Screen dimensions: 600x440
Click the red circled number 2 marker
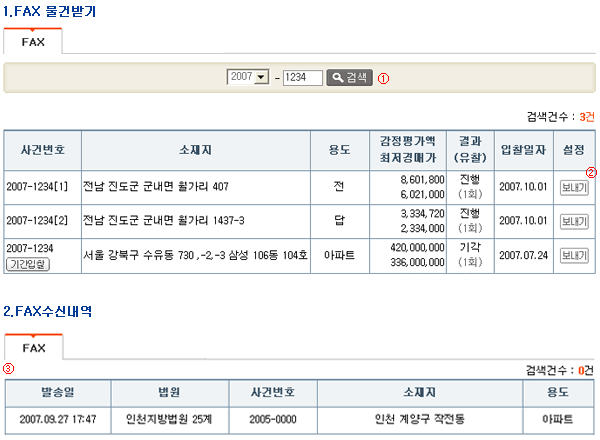click(x=591, y=171)
